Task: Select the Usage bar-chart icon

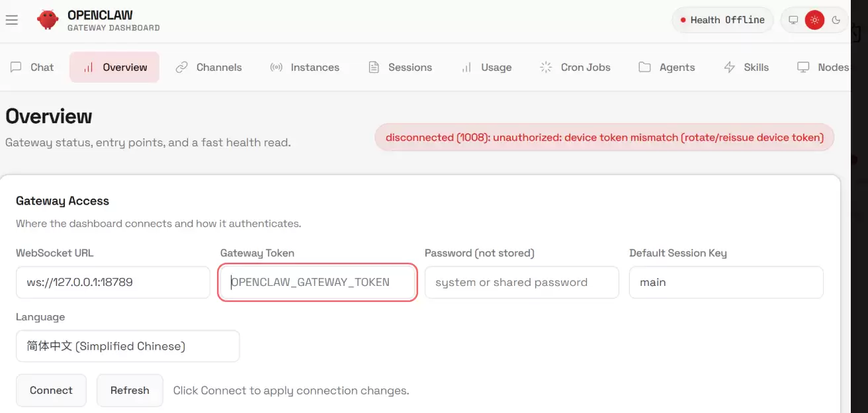Action: pos(467,67)
